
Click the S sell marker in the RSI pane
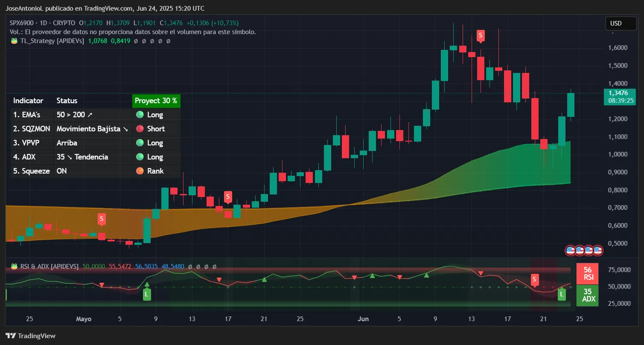[534, 280]
